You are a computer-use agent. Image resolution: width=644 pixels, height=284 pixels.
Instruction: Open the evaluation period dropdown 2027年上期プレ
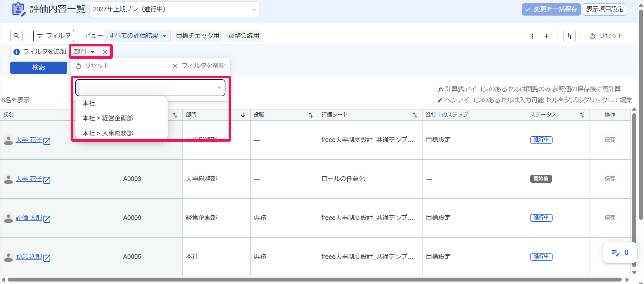(x=174, y=9)
